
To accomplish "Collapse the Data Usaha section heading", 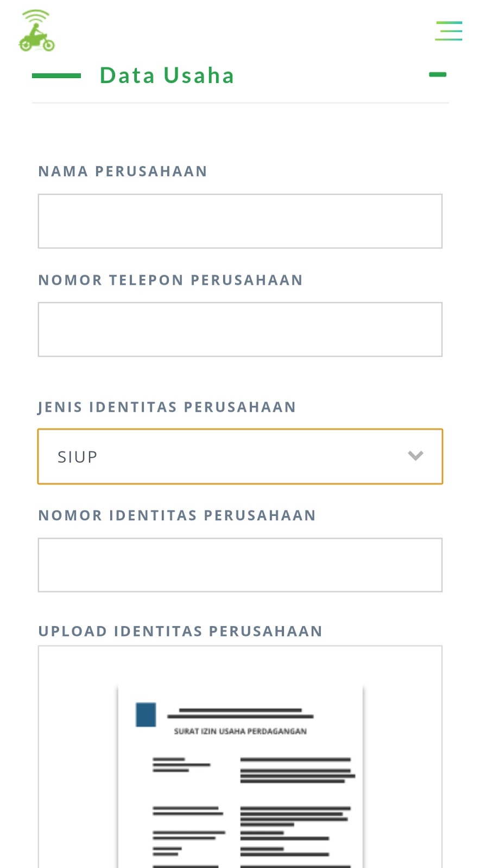I will pyautogui.click(x=167, y=76).
